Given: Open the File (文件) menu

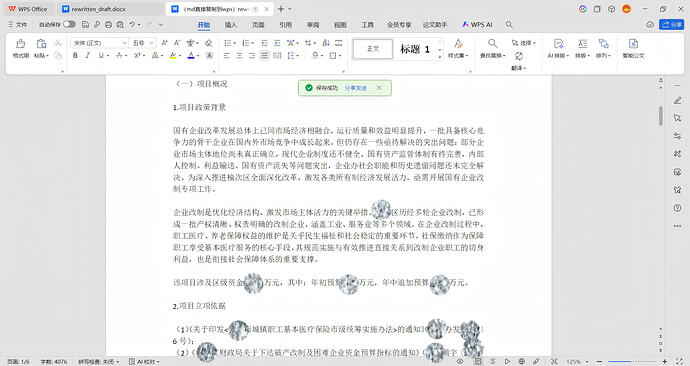Looking at the screenshot, I should (x=18, y=25).
